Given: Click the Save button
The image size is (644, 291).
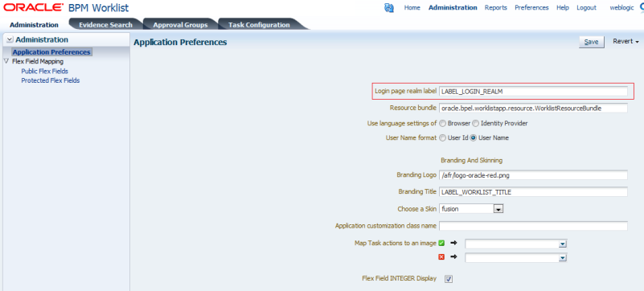Looking at the screenshot, I should click(592, 42).
